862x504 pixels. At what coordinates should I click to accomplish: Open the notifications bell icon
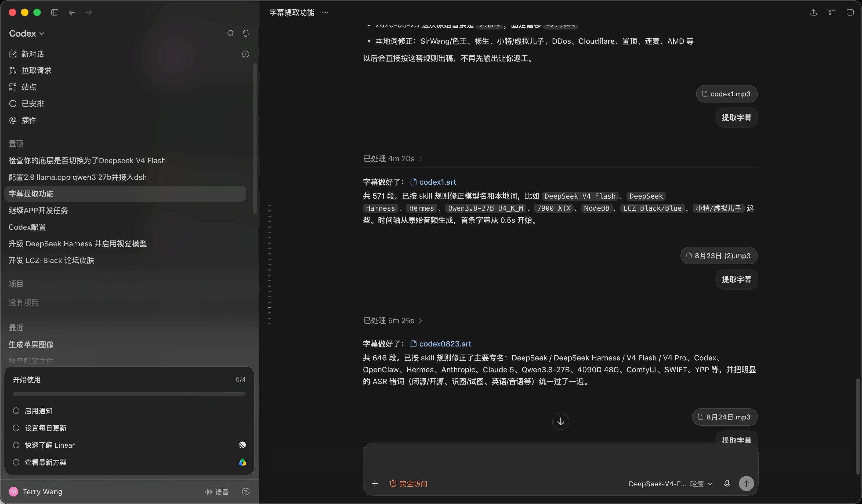coord(246,33)
